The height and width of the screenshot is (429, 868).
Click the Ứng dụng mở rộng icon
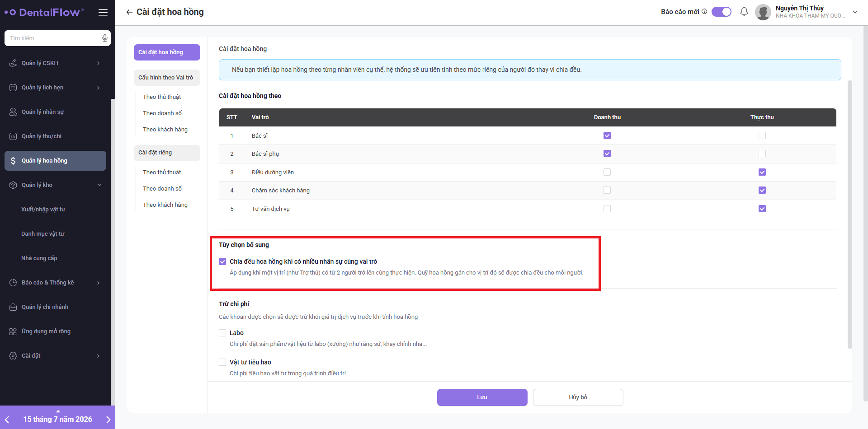pos(13,331)
